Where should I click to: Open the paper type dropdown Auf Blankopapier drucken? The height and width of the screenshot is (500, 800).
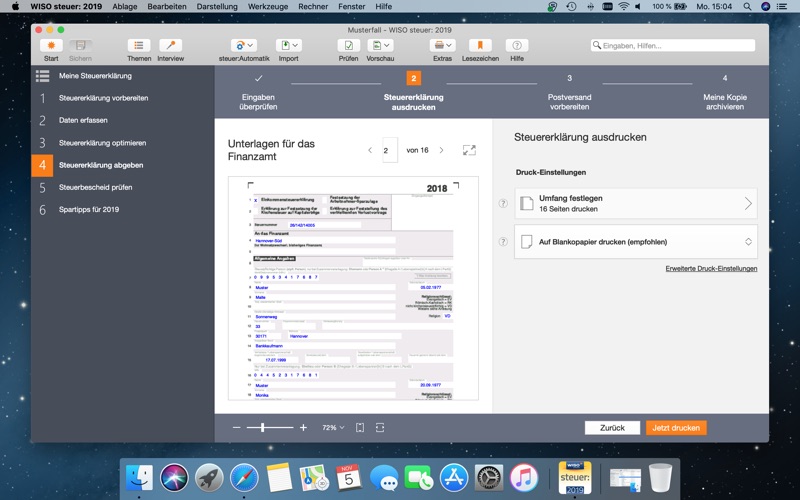635,242
